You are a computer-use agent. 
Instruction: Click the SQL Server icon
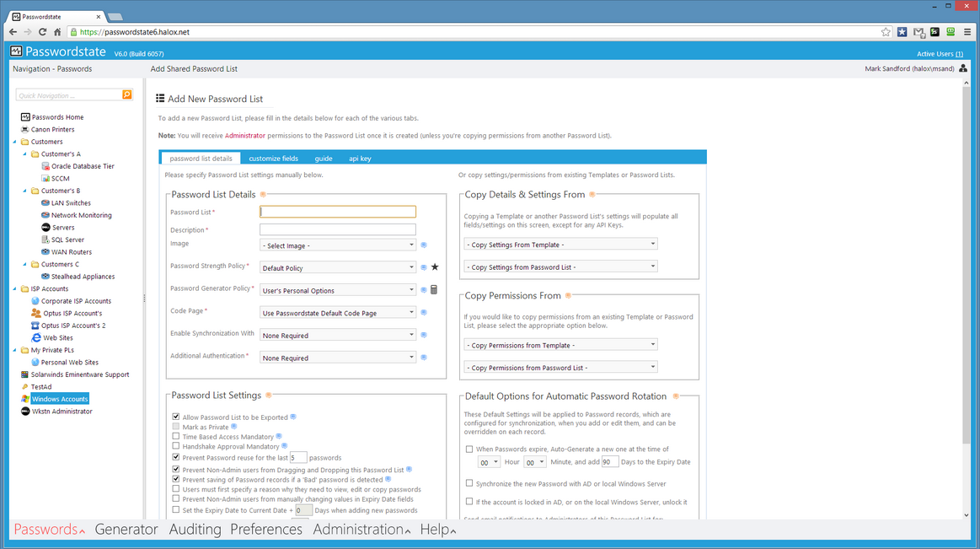pyautogui.click(x=45, y=240)
